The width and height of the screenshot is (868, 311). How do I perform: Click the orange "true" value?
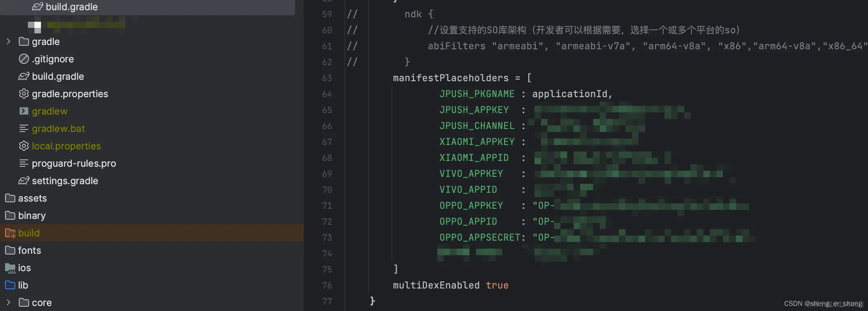coord(497,285)
